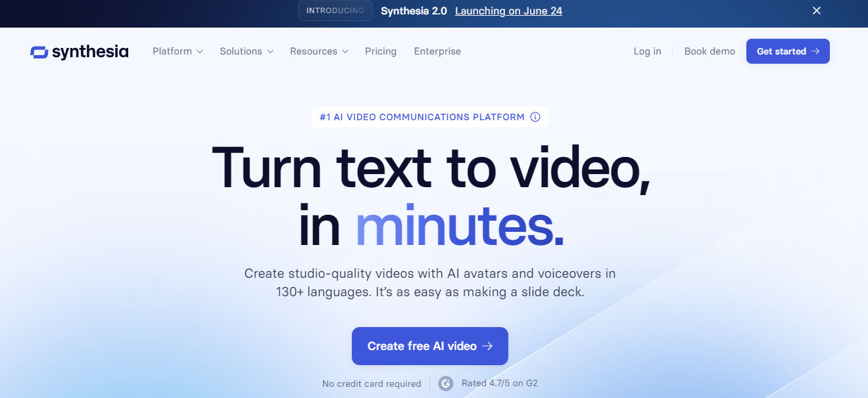
Task: Close the announcement banner
Action: (817, 11)
